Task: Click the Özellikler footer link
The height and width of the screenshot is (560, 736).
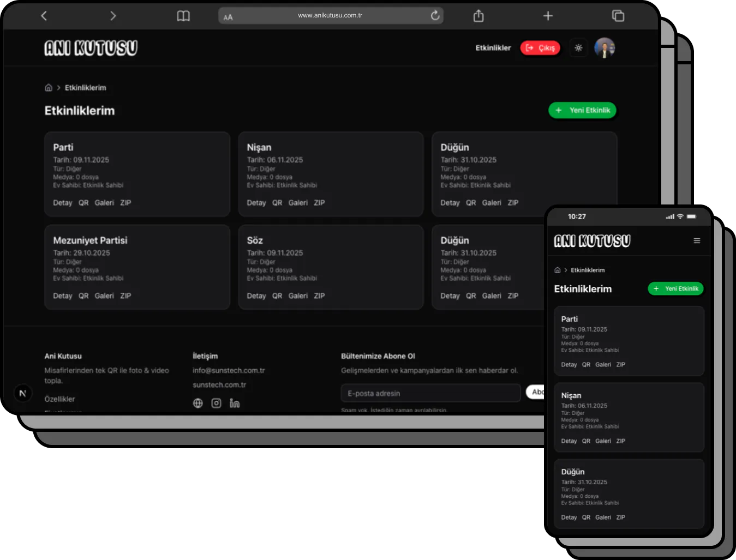Action: [x=59, y=399]
